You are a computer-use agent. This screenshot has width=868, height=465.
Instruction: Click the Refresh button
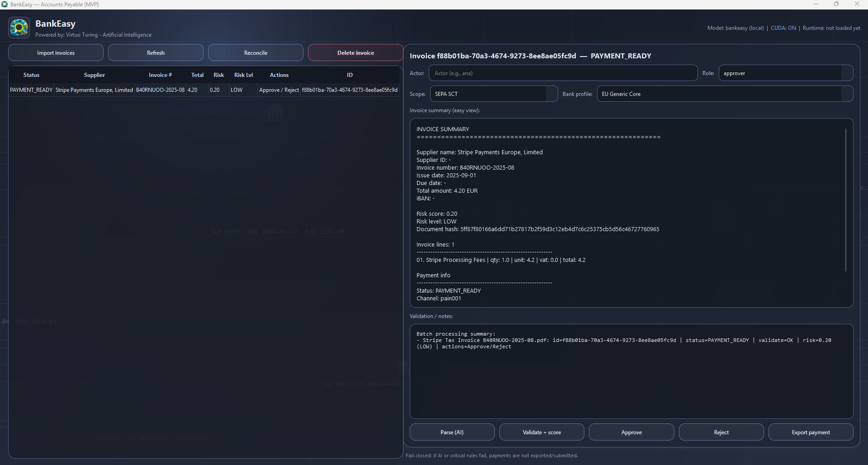pyautogui.click(x=155, y=52)
